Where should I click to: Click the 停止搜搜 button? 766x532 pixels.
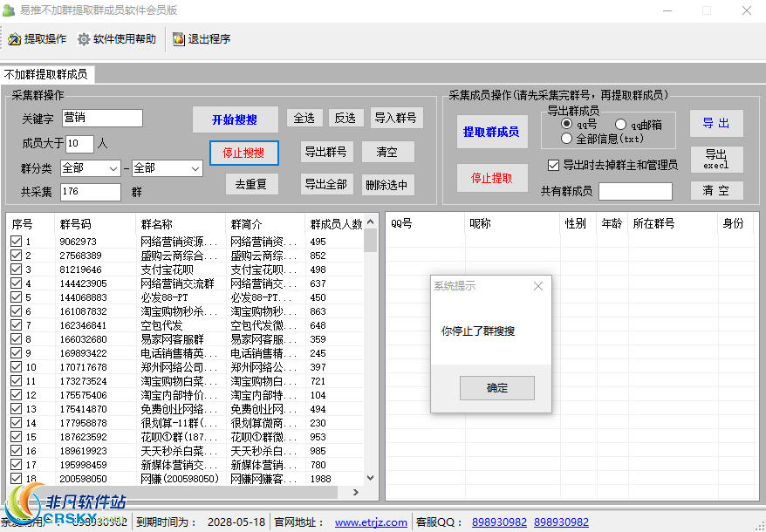243,153
